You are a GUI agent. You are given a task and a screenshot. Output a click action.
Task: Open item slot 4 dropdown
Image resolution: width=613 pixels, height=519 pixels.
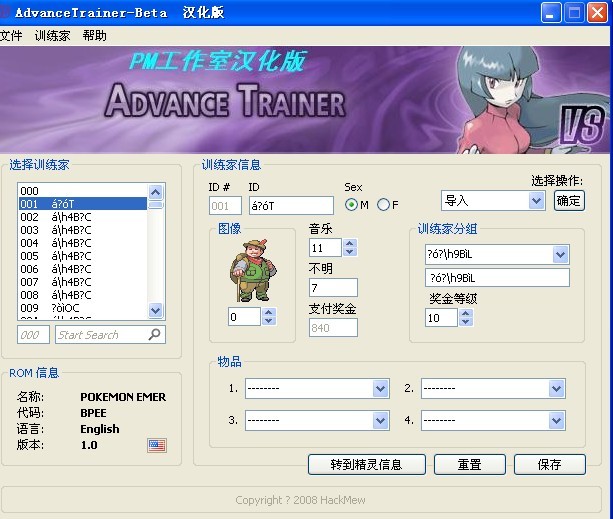(x=556, y=421)
